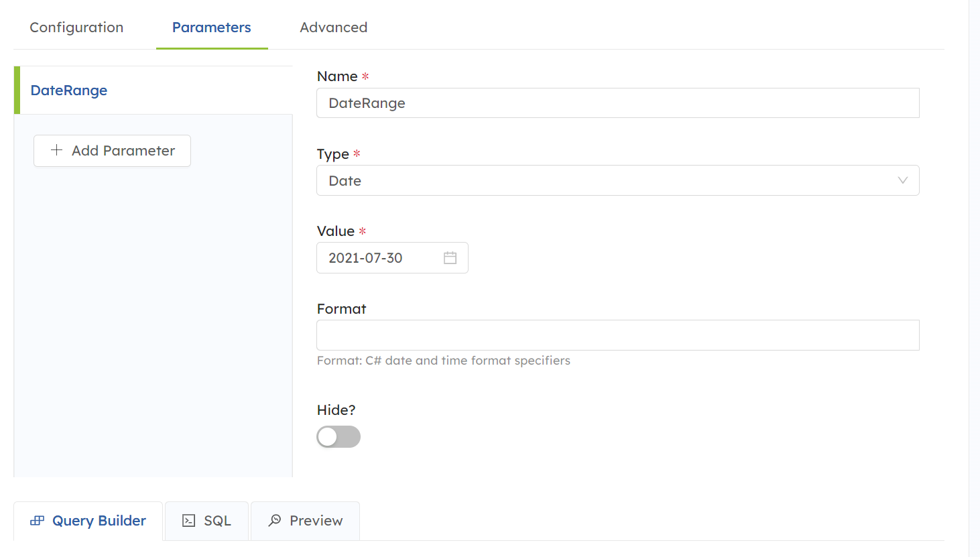Click the Preview magnifier icon
The height and width of the screenshot is (557, 980).
coord(275,520)
